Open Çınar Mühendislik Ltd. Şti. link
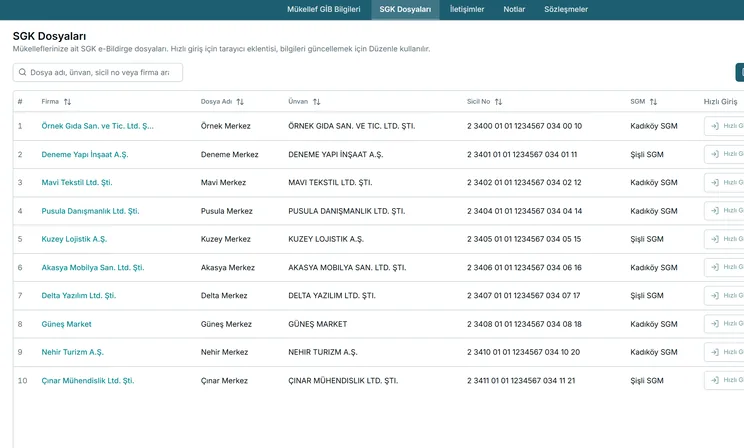 (x=88, y=380)
